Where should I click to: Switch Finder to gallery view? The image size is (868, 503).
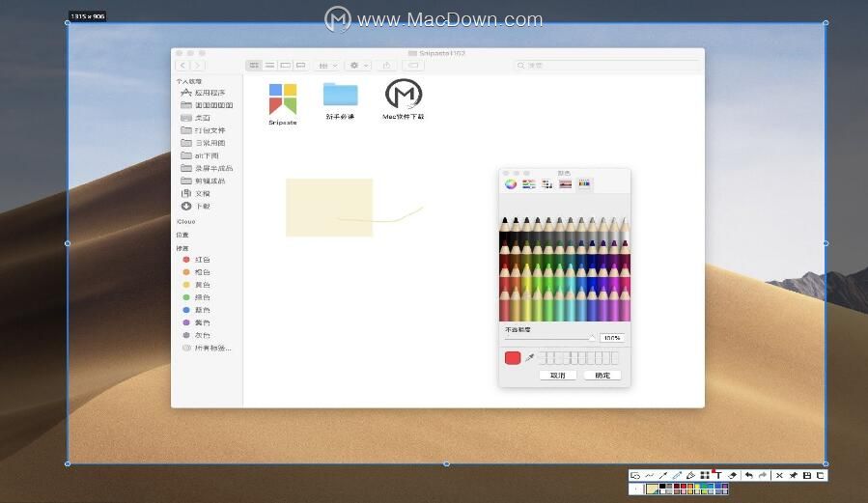(300, 66)
